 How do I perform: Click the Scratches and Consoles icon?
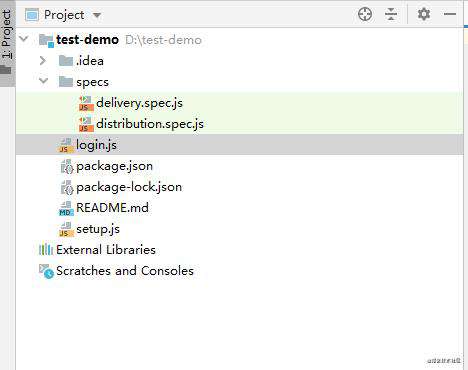pyautogui.click(x=46, y=271)
